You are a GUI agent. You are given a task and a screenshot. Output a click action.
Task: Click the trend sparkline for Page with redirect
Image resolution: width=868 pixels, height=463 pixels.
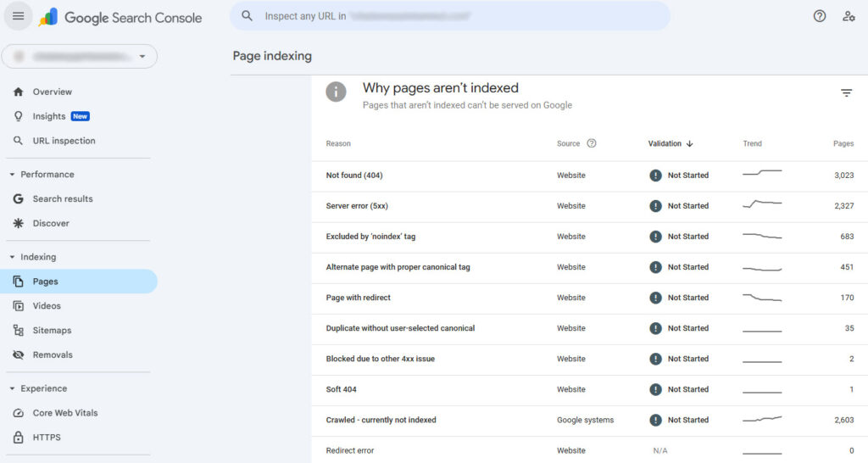[x=762, y=298]
